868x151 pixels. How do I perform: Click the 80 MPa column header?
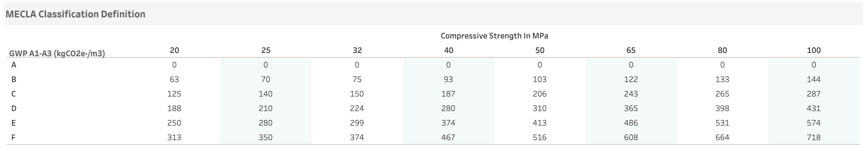pos(722,50)
